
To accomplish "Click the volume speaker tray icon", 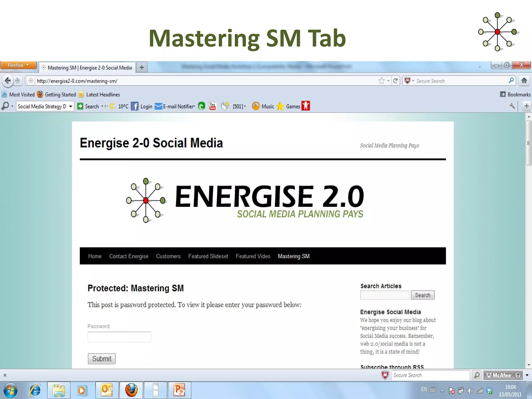I will click(470, 390).
